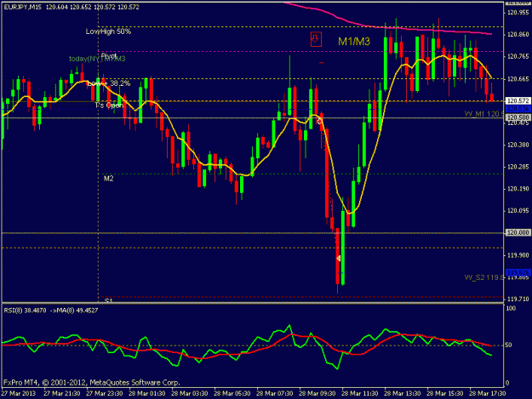Click the RSI scale value 50
This screenshot has width=532, height=399.
508,345
